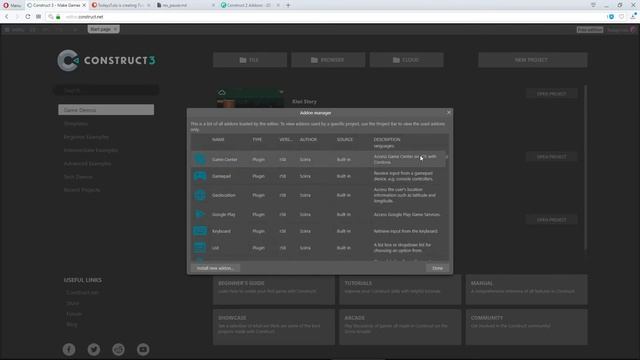Open the Opera Menu button
The image size is (640, 360).
(x=12, y=5)
